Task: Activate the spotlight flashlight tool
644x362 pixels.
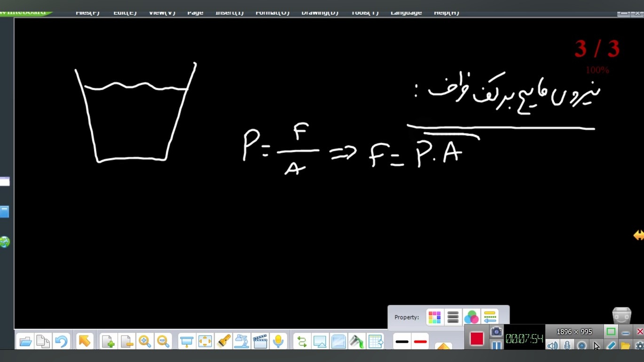Action: (224, 341)
